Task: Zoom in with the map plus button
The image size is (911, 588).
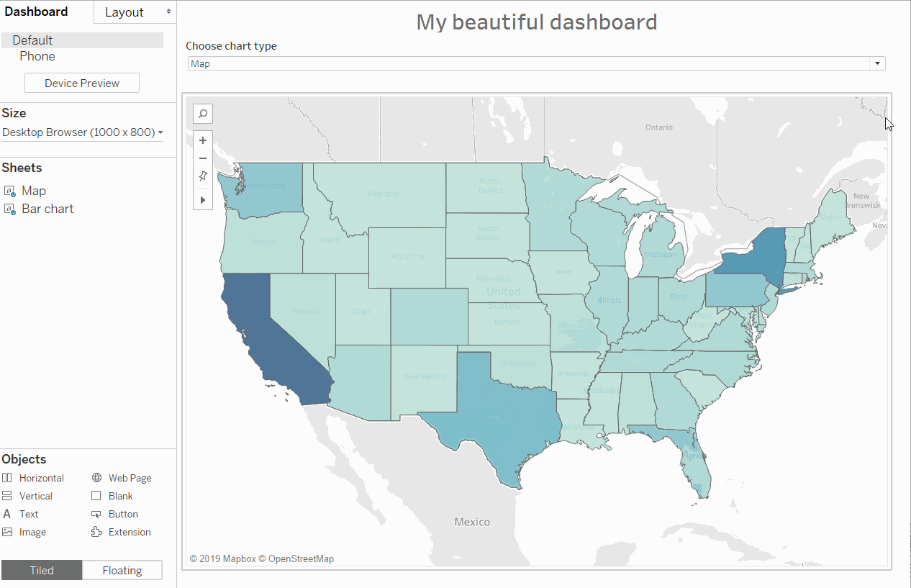Action: (x=203, y=140)
